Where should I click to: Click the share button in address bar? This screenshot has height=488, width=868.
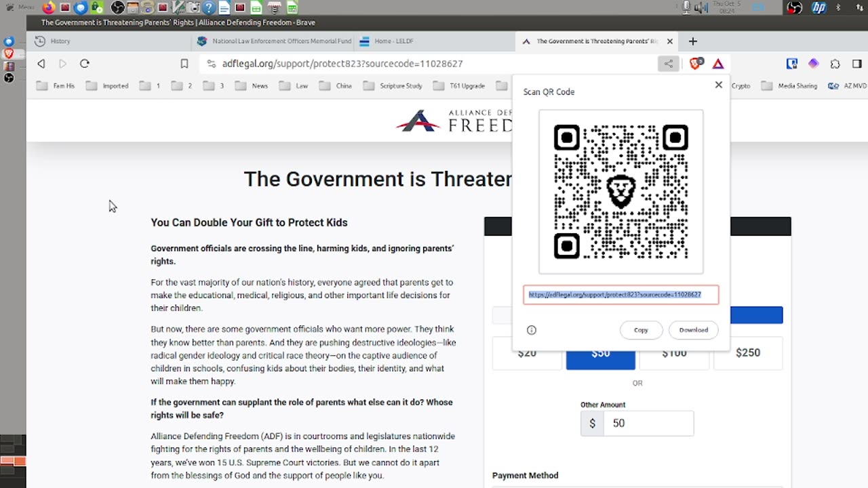pos(669,64)
